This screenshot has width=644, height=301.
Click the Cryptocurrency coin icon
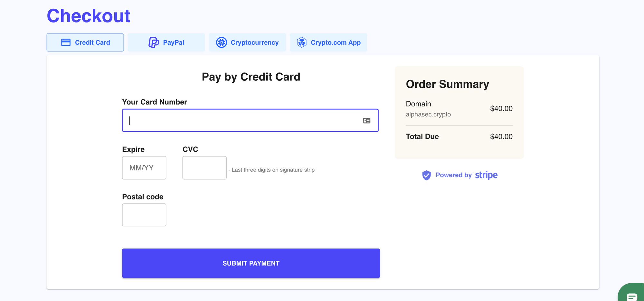(x=221, y=42)
